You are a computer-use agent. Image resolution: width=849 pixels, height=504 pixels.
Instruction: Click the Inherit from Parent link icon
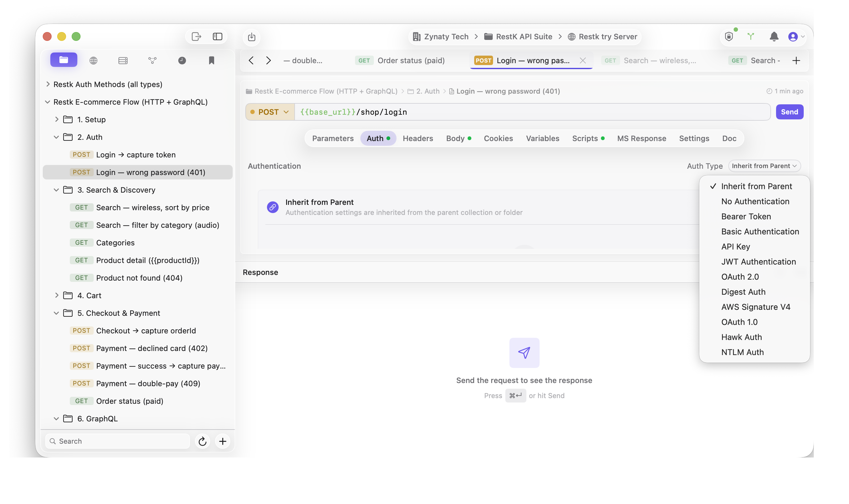[273, 207]
